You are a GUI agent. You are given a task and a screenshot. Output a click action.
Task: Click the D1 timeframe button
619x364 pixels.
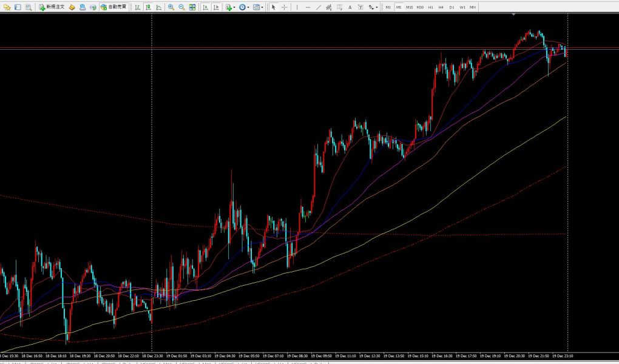point(451,7)
